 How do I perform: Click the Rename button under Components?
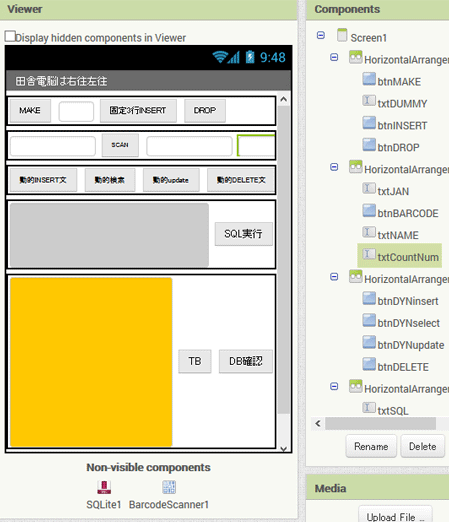click(x=371, y=446)
